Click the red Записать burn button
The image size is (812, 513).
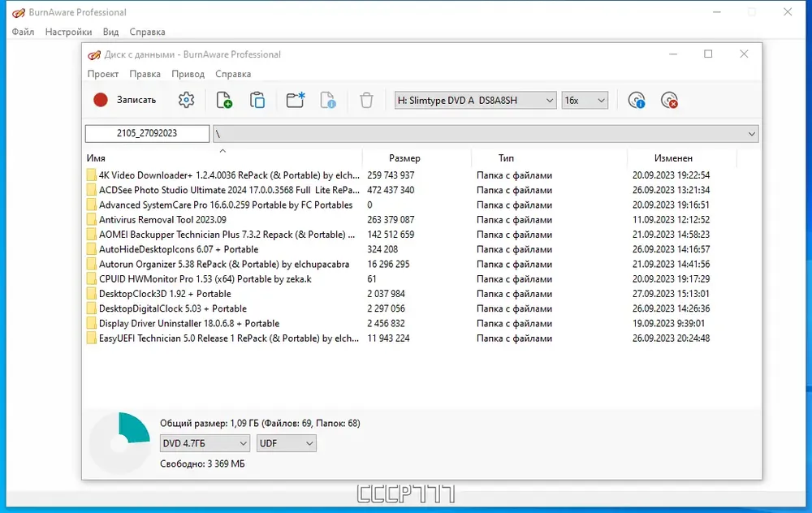tap(124, 100)
